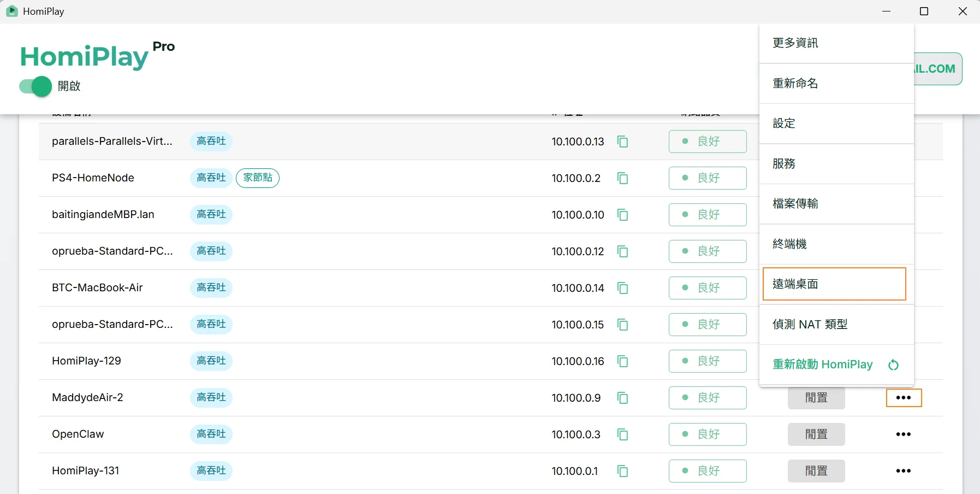The image size is (980, 494).
Task: Copy IP address 10.100.0.2
Action: (x=622, y=178)
